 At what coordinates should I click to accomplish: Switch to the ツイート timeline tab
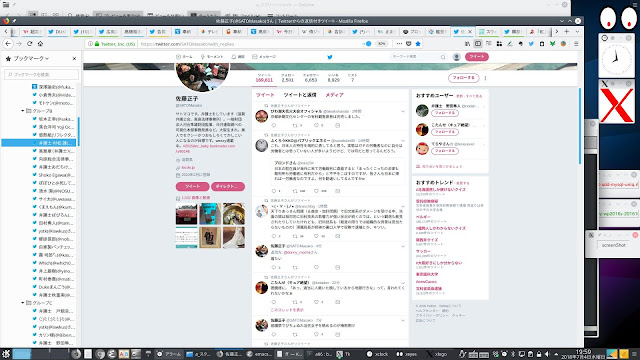pyautogui.click(x=265, y=95)
